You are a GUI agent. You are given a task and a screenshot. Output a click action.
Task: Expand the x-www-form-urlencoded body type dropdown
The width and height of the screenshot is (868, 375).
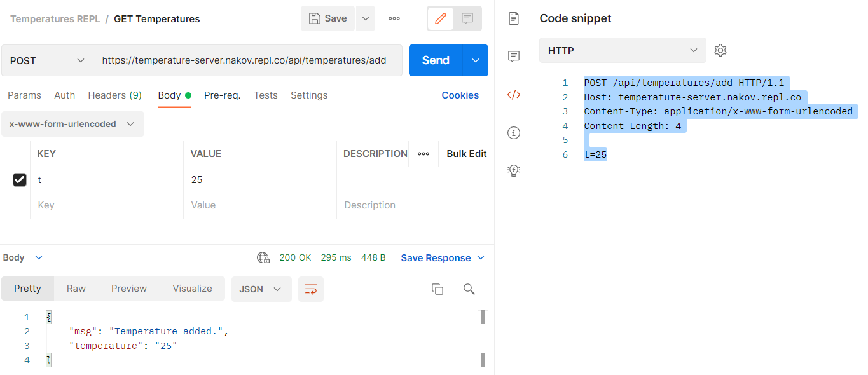tap(72, 124)
